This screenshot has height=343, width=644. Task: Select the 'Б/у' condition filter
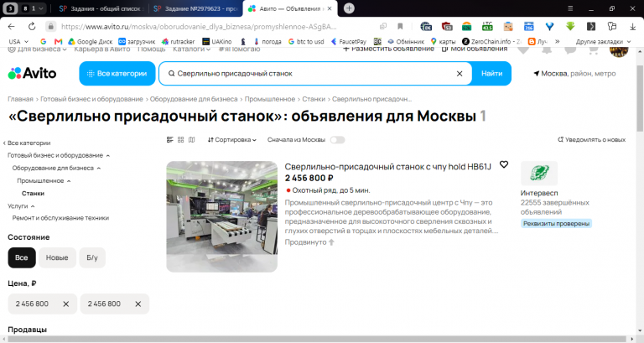[x=92, y=257]
